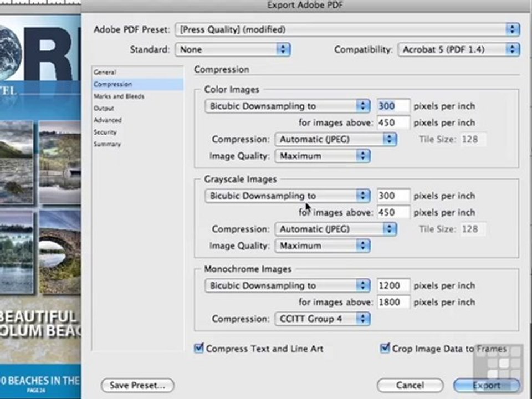Open Color Images Compression dropdown

coord(336,139)
